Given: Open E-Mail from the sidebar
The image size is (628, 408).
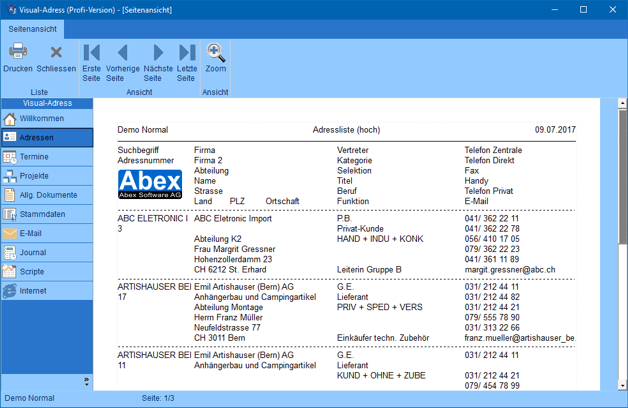Looking at the screenshot, I should coord(46,233).
